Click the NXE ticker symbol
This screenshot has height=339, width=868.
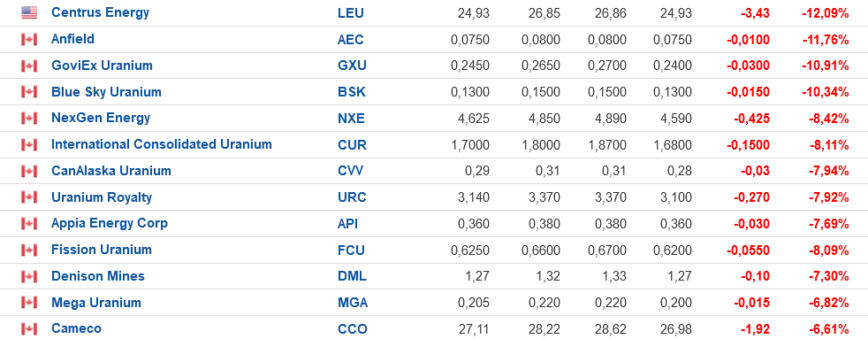[352, 119]
